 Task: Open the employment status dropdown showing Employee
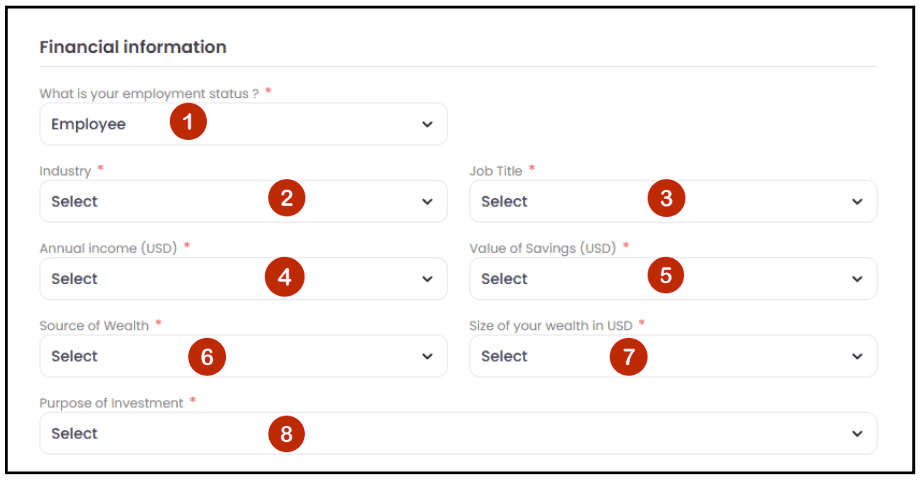pyautogui.click(x=243, y=124)
